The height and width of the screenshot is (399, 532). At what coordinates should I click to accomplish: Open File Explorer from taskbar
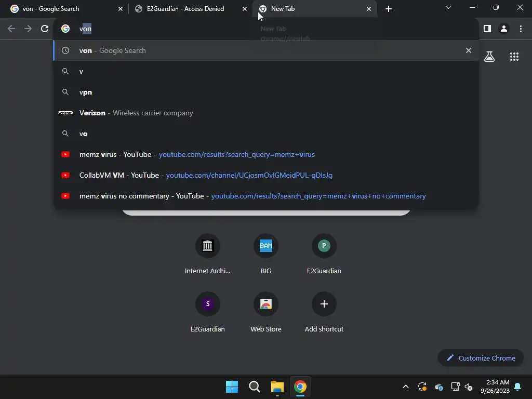pyautogui.click(x=277, y=387)
